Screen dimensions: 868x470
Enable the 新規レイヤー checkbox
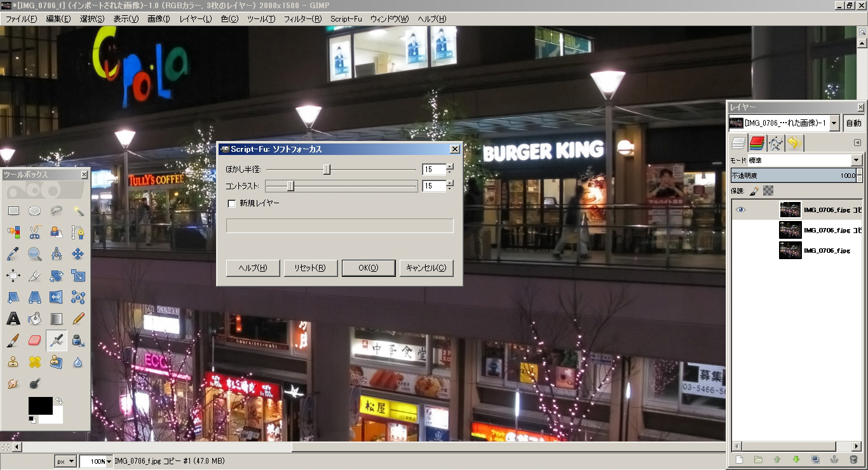(231, 203)
